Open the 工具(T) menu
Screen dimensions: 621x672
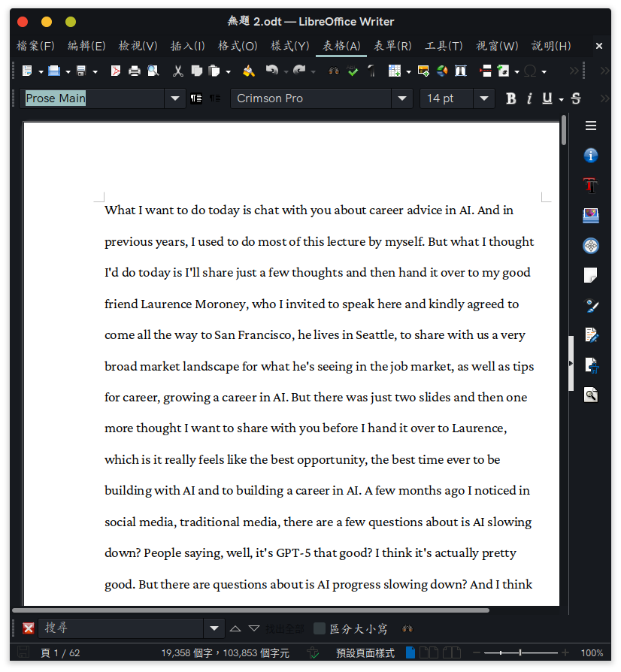[444, 46]
